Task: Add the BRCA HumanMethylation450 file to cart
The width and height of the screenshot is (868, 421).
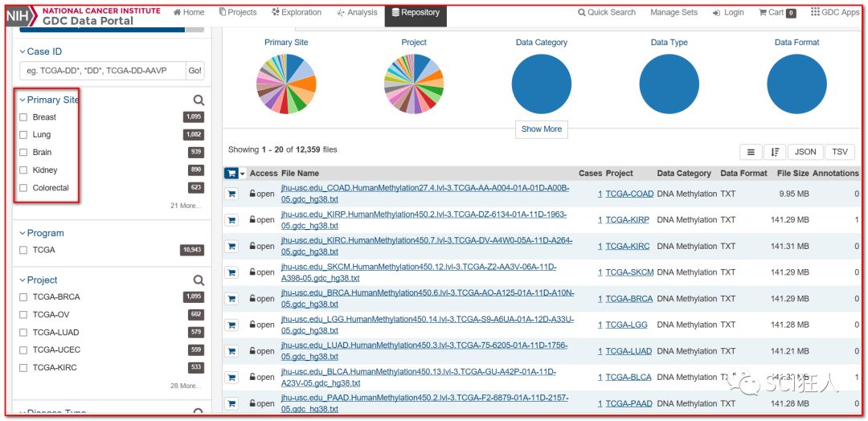Action: (x=231, y=299)
